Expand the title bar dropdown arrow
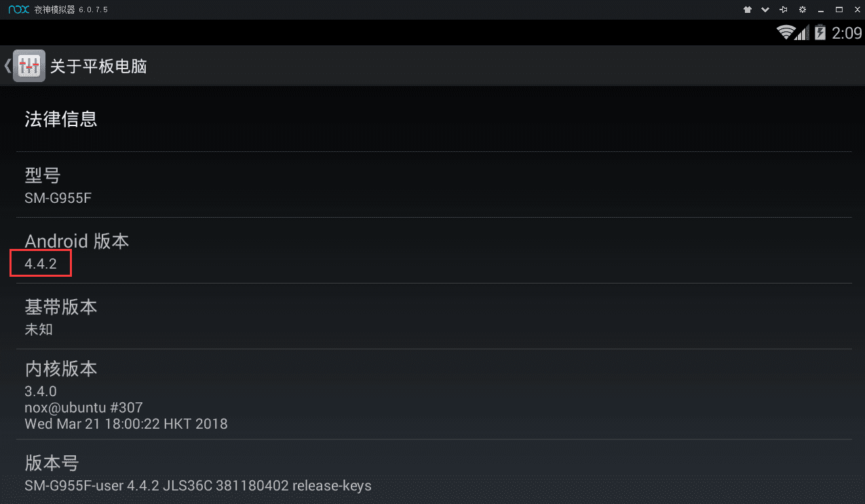This screenshot has width=865, height=504. 766,9
